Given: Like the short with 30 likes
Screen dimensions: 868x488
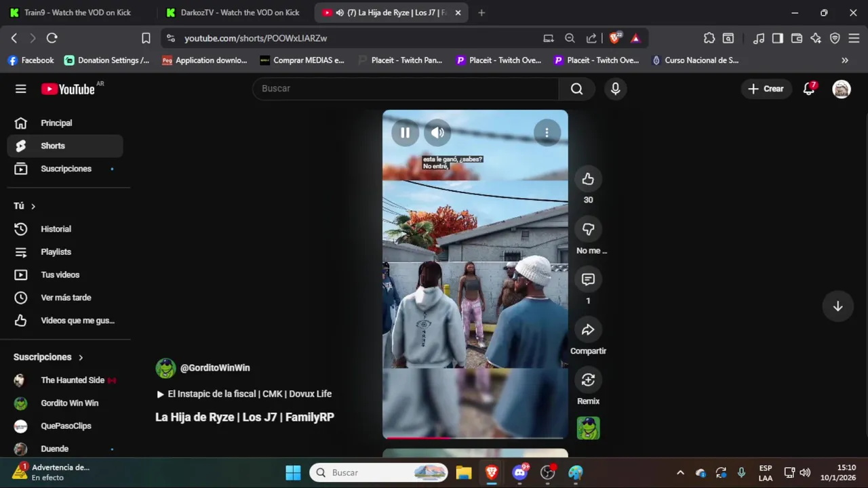Looking at the screenshot, I should click(x=588, y=179).
